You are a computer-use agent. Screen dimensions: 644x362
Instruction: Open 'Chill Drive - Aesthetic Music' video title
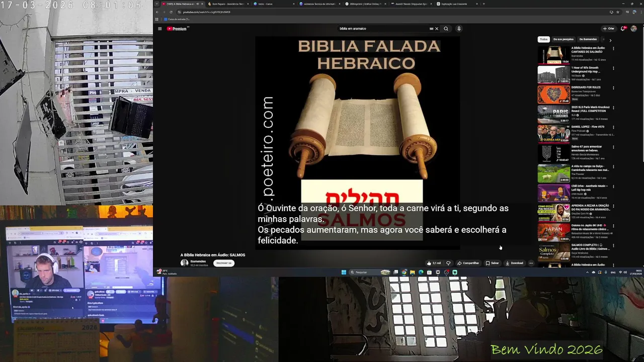(x=589, y=188)
